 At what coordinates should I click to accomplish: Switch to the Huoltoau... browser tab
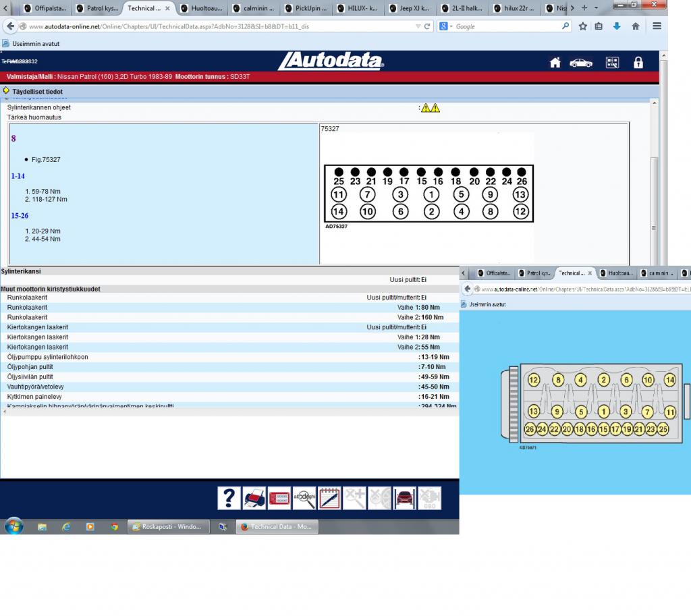(x=202, y=8)
